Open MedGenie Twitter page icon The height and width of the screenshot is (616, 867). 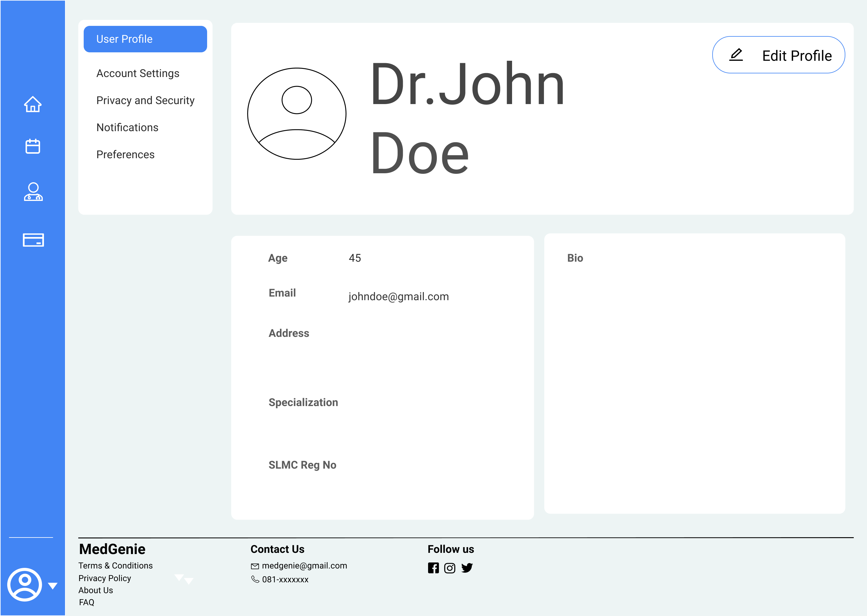467,568
